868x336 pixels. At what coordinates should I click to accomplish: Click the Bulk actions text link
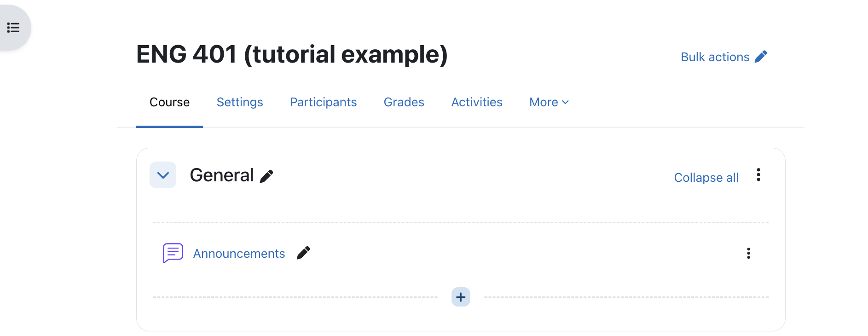click(715, 57)
